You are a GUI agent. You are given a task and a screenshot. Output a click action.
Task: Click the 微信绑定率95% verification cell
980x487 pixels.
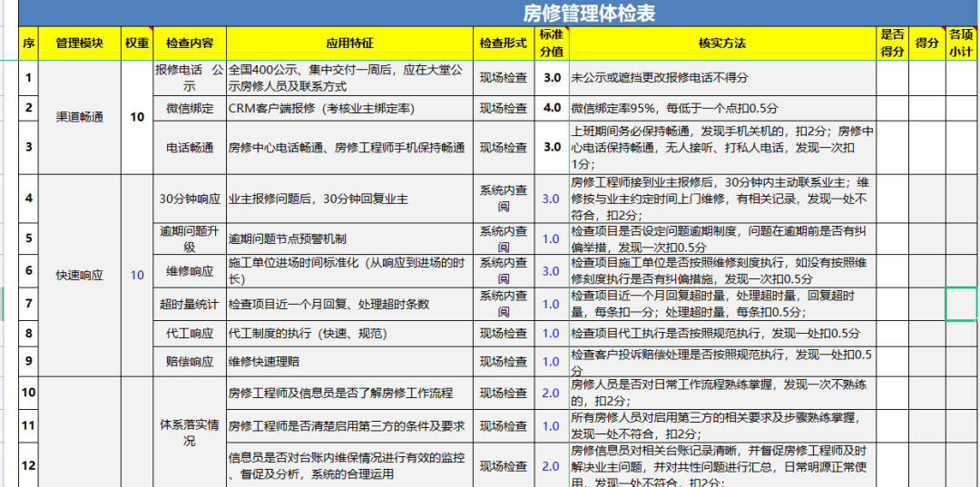722,108
